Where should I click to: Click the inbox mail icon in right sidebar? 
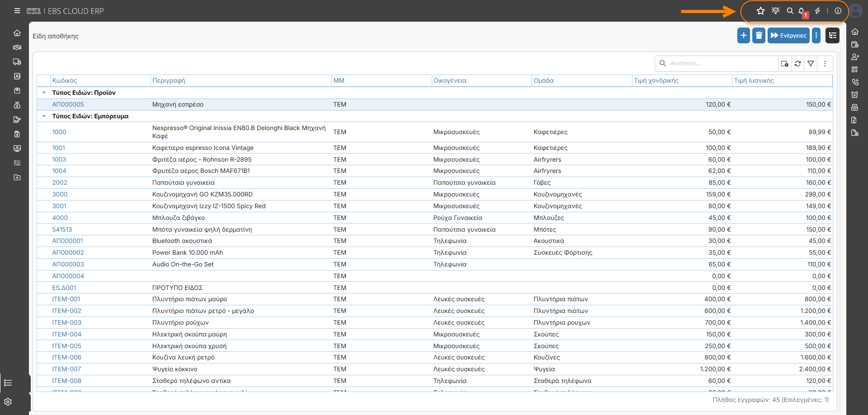(x=855, y=107)
